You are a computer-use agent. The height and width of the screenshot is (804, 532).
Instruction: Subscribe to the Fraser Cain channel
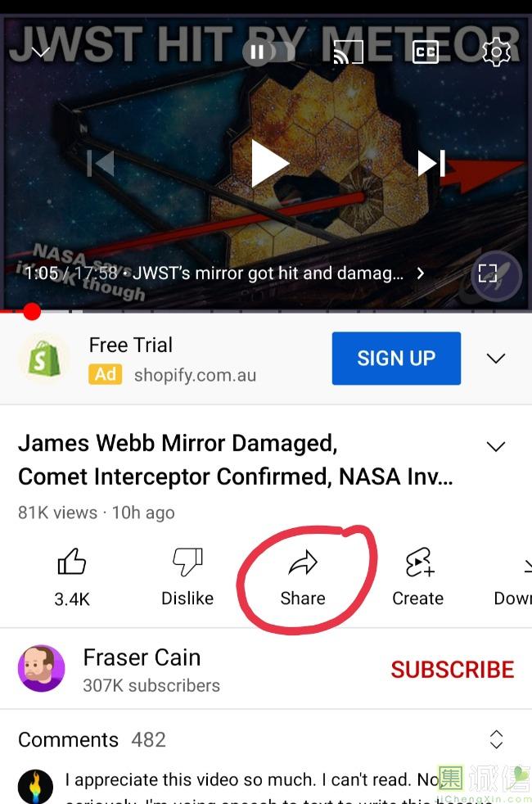(452, 669)
